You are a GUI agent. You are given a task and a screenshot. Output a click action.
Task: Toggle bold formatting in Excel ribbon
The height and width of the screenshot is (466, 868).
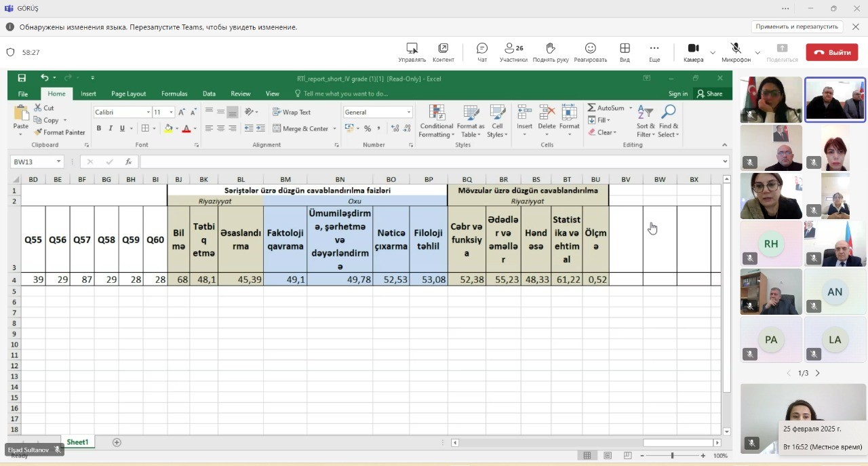coord(99,128)
